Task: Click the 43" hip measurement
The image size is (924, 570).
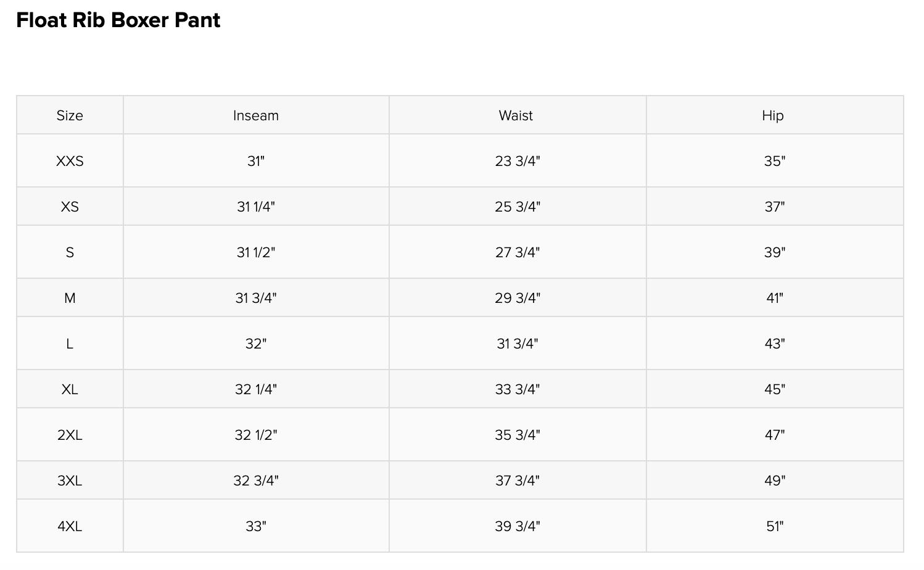Action: coord(775,344)
